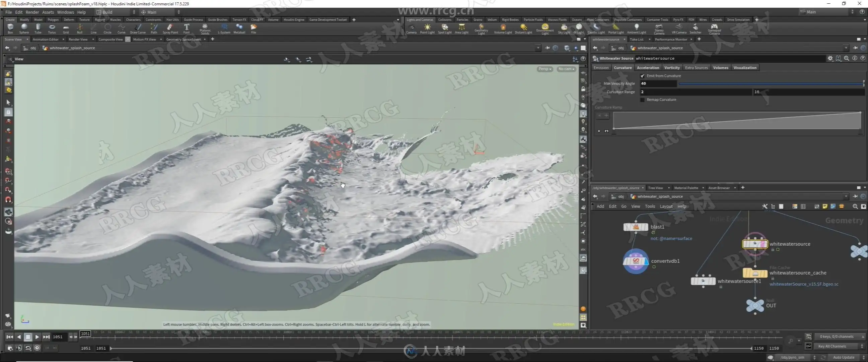Open the Windows menu
Viewport: 868px width, 362px height.
65,12
